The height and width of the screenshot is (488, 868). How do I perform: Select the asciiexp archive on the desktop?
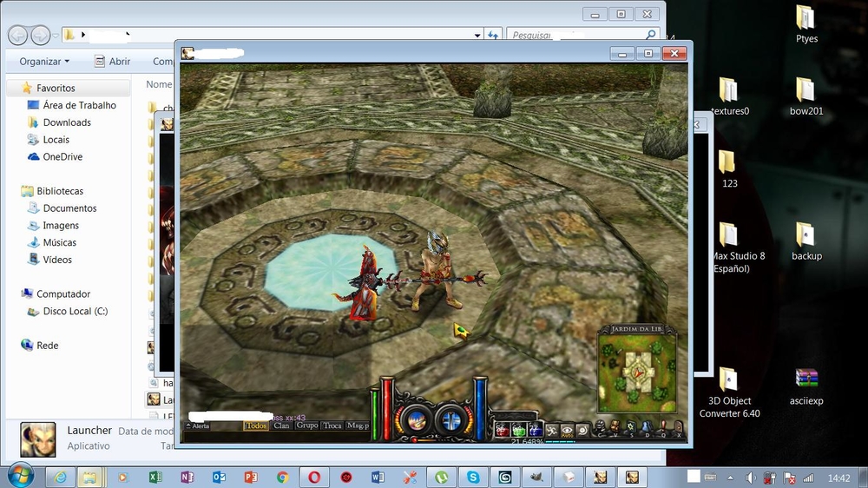pos(806,387)
